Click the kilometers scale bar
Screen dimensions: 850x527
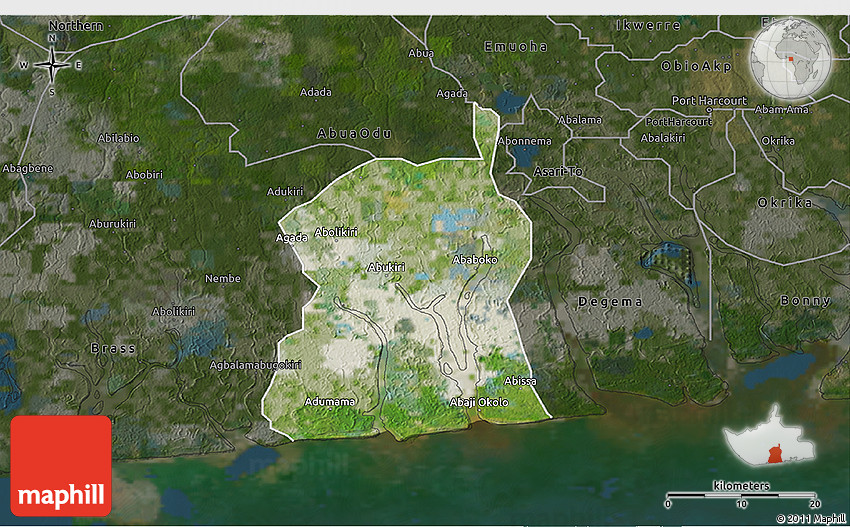[x=741, y=494]
